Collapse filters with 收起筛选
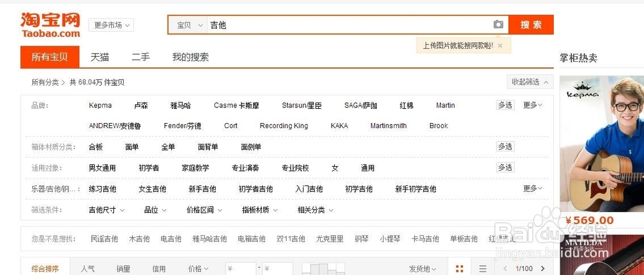This screenshot has width=644, height=275. click(x=530, y=82)
